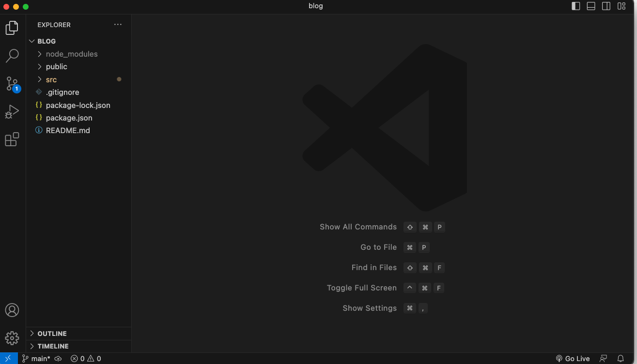The height and width of the screenshot is (364, 637).
Task: Click Toggle Full Screen text
Action: [362, 288]
